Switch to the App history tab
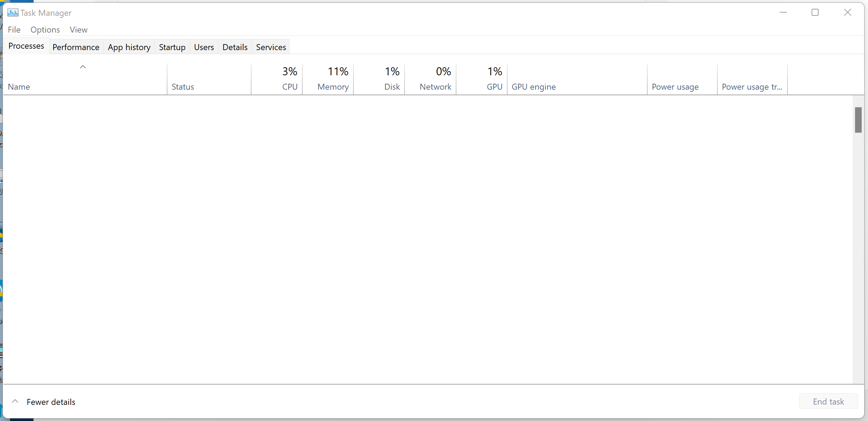868x421 pixels. point(129,47)
